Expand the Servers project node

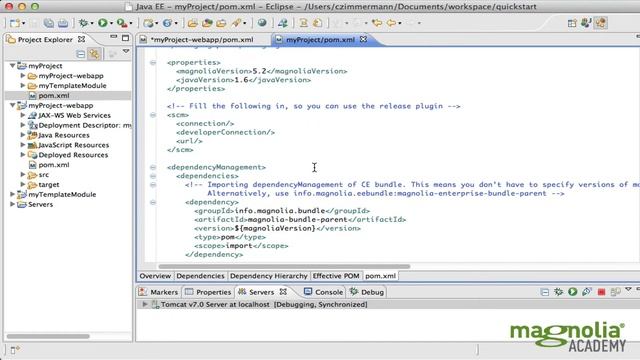click(x=13, y=204)
